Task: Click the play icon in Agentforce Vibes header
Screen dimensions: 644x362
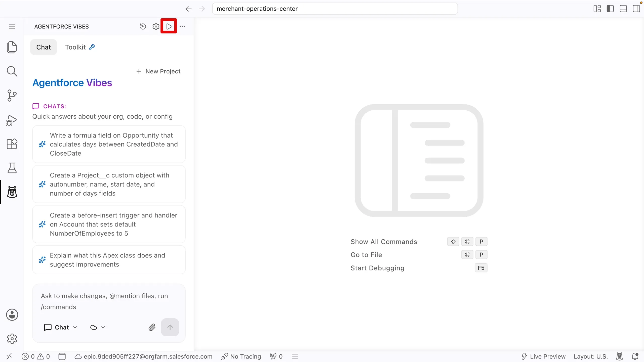Action: click(x=169, y=26)
